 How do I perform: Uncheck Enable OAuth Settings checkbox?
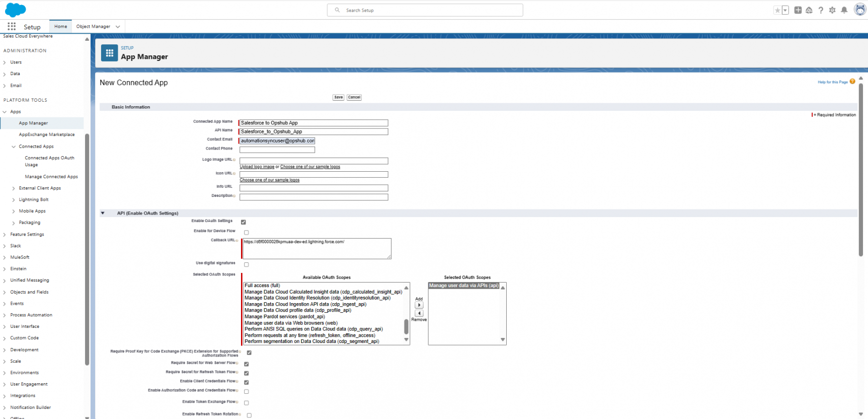(244, 222)
